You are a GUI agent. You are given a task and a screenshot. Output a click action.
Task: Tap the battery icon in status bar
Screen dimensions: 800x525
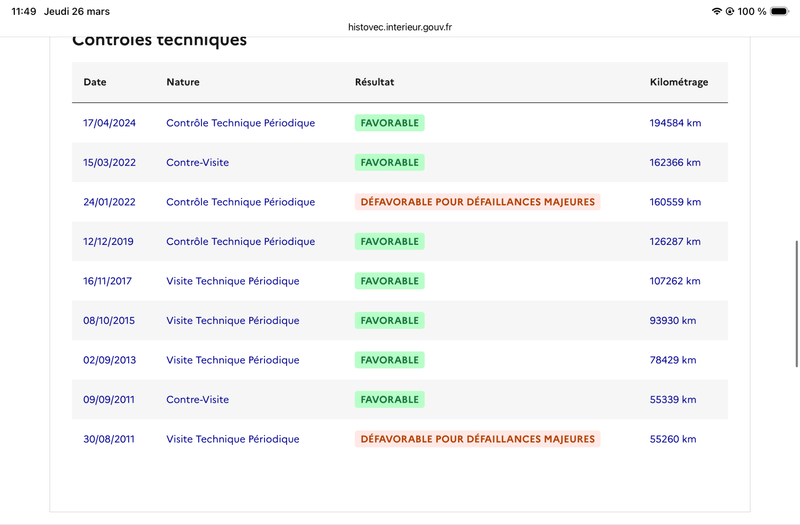(x=780, y=11)
